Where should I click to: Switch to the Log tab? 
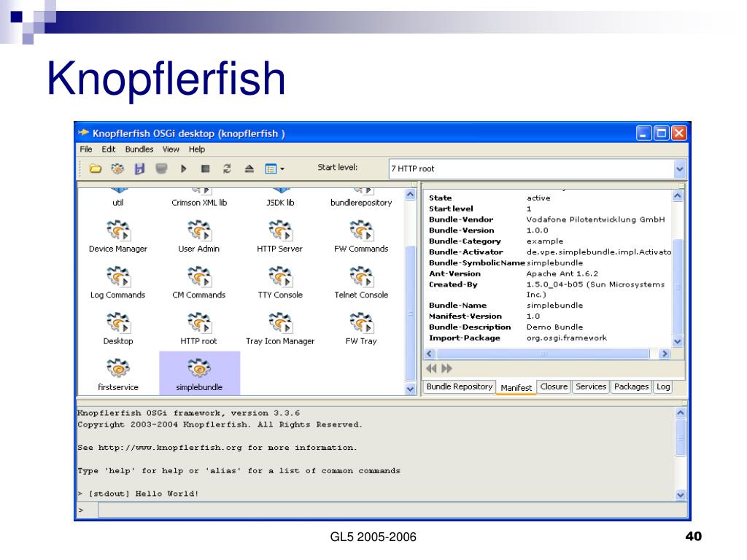[x=663, y=386]
